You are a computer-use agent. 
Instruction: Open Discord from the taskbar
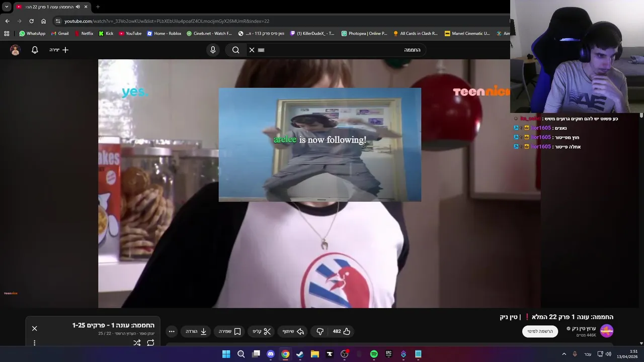(x=271, y=354)
